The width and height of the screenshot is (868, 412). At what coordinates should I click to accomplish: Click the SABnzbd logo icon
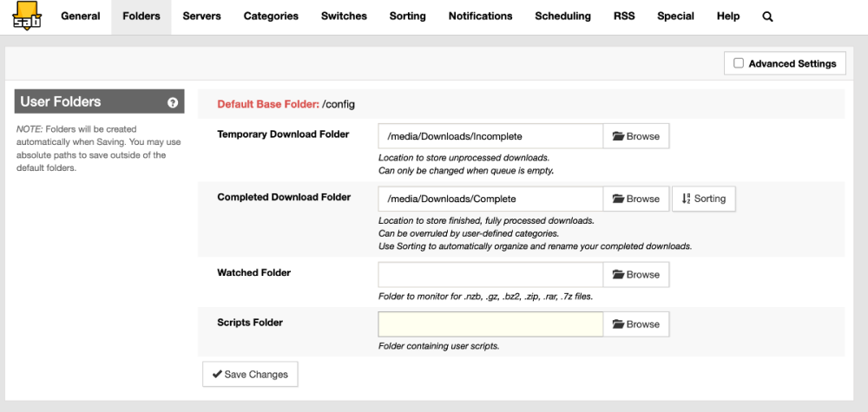[25, 16]
